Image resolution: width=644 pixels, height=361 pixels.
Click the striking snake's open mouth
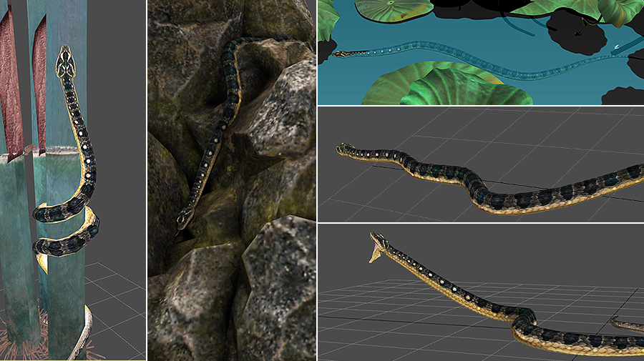(x=374, y=250)
